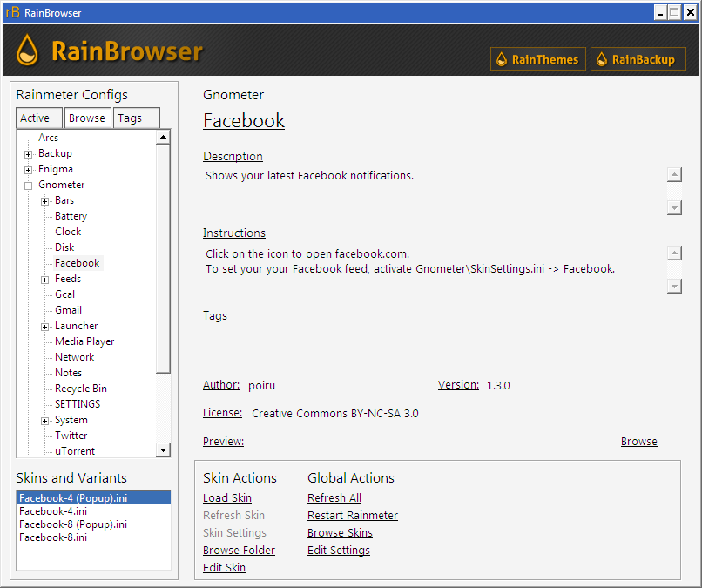The image size is (702, 588).
Task: Switch to the Tags tab
Action: click(x=137, y=118)
